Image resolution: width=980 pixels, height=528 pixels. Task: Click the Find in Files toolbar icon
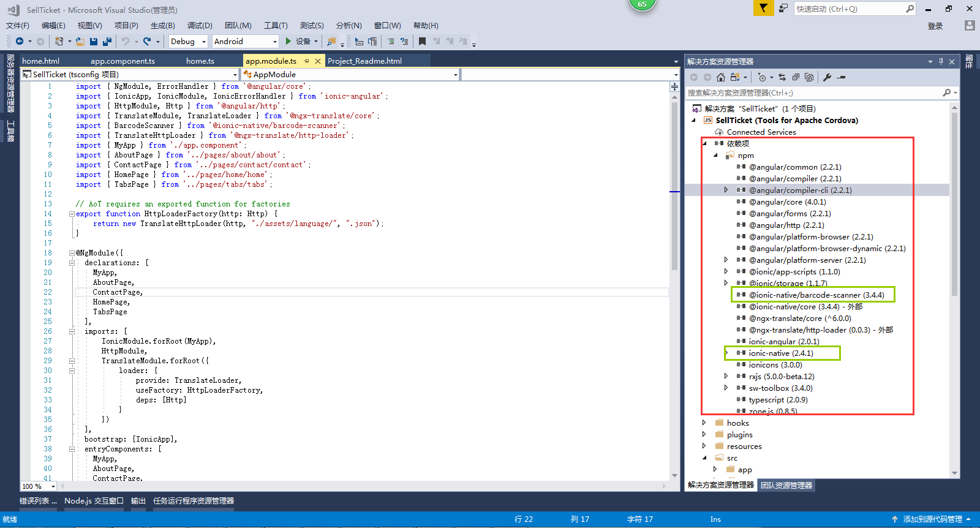point(331,41)
